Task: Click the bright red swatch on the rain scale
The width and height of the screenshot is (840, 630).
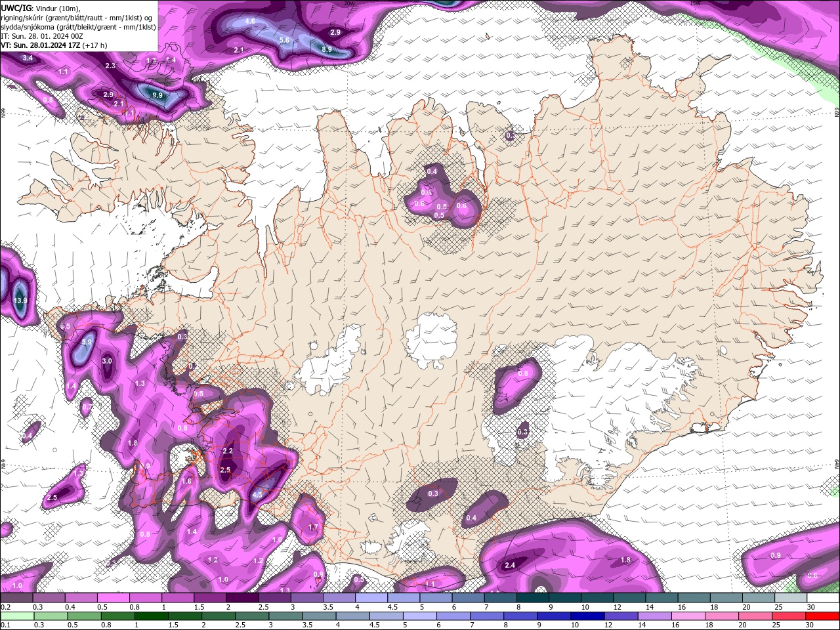Action: 823,616
